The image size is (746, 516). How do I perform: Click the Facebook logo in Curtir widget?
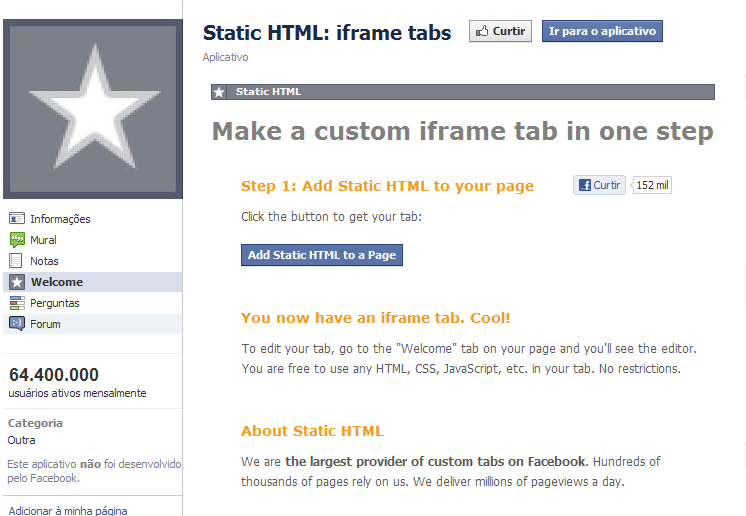click(x=585, y=185)
